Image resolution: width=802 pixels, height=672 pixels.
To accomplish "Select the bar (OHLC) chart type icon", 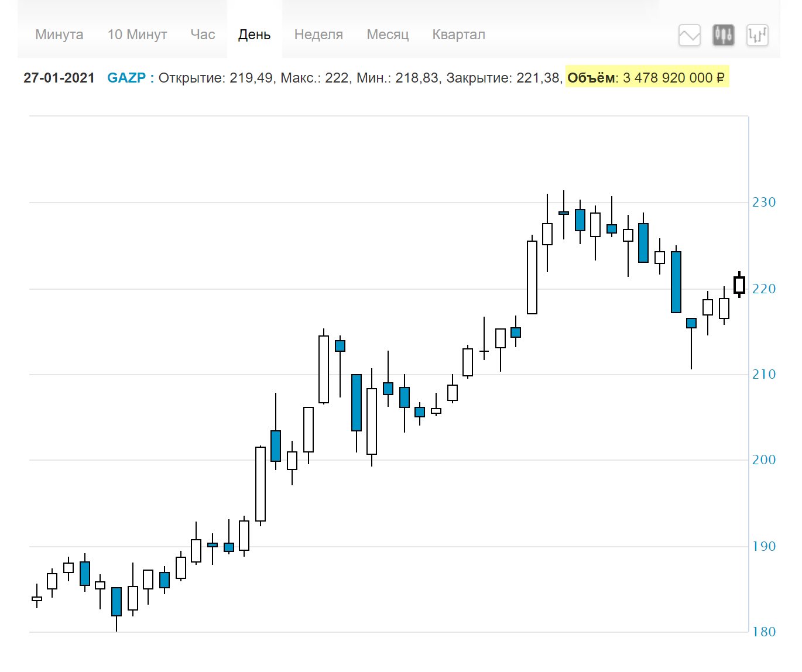I will point(757,35).
